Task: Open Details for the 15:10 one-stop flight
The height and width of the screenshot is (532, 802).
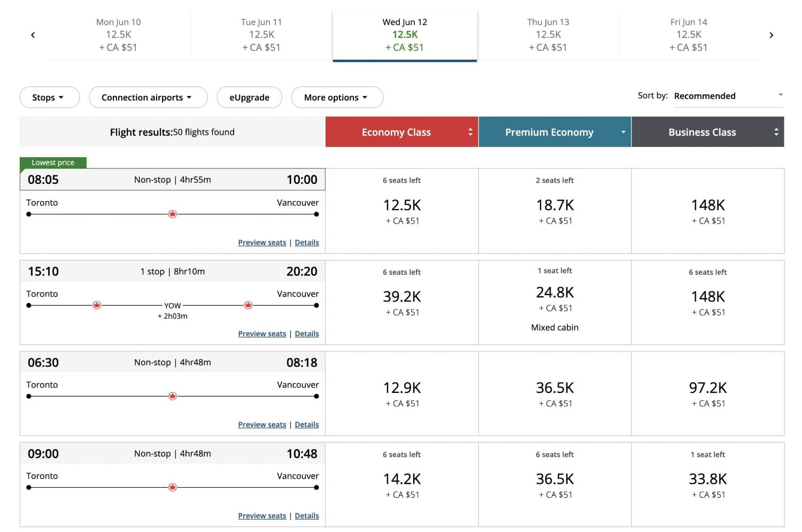Action: tap(306, 333)
